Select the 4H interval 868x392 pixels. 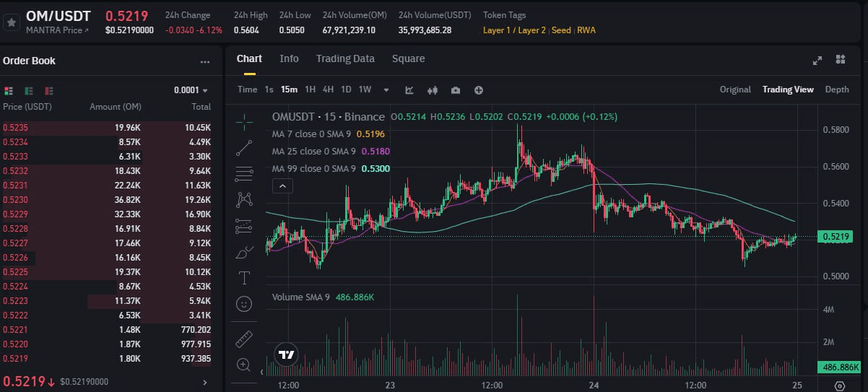tap(328, 90)
